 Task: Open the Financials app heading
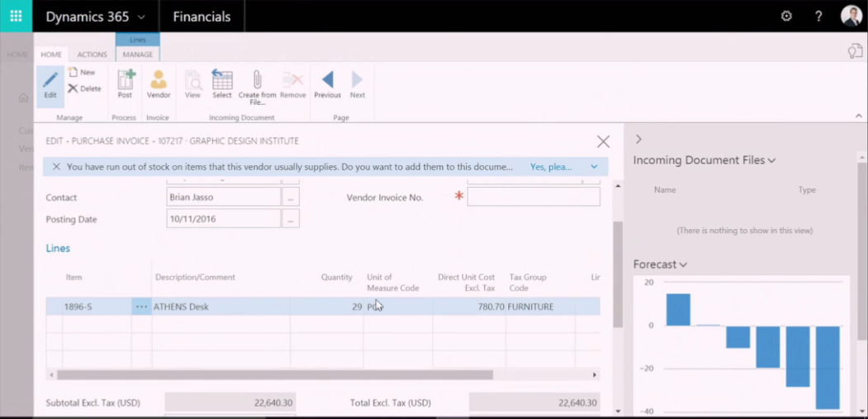(x=202, y=17)
